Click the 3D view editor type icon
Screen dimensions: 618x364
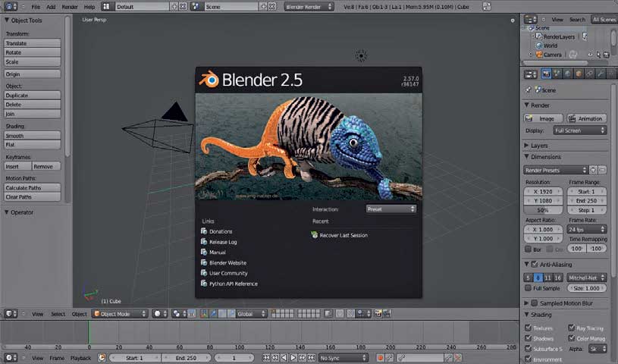[11, 313]
